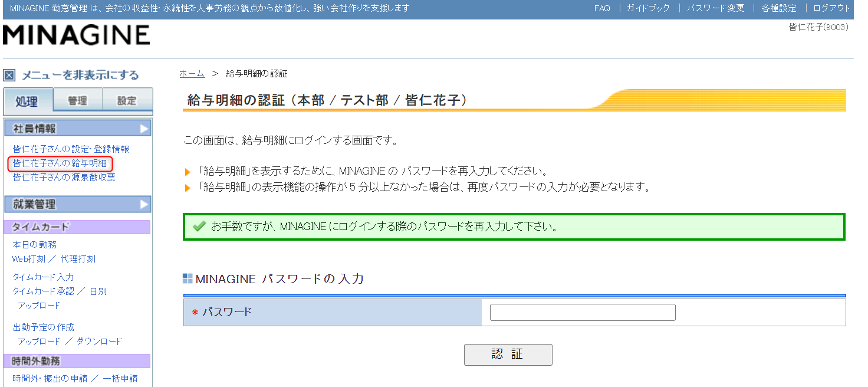The image size is (868, 387).
Task: Open 出勤予定の作成 link
Action: click(x=44, y=327)
